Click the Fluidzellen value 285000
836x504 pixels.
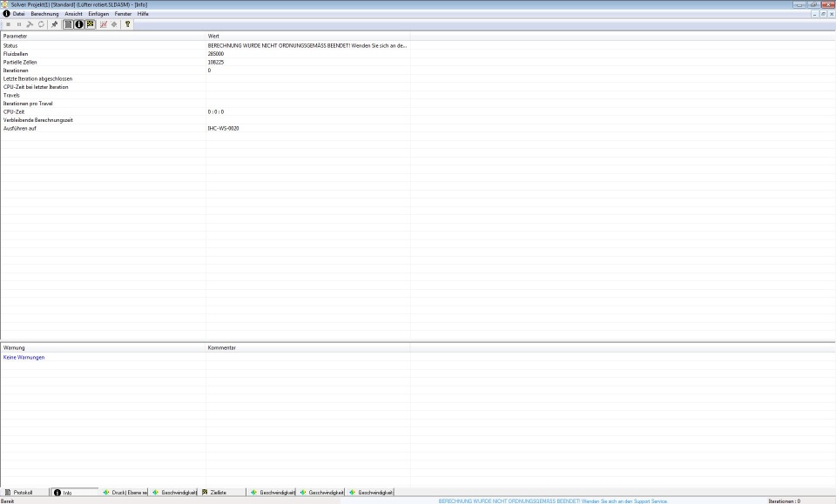click(216, 54)
